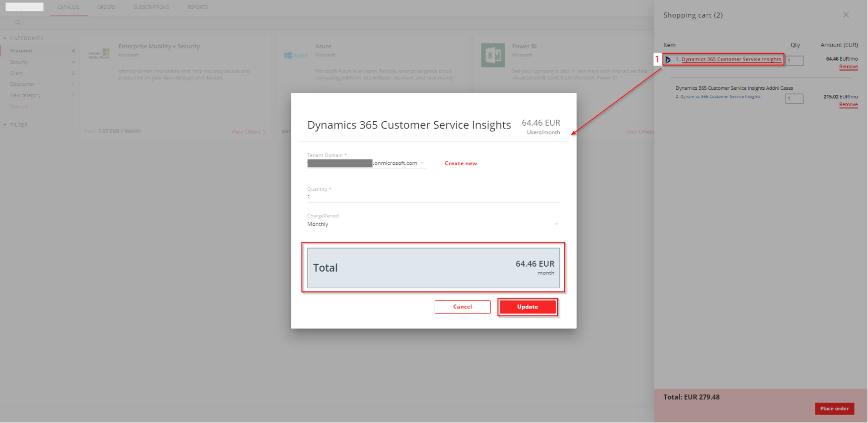This screenshot has height=423, width=868.
Task: Switch to the Orders tab
Action: pos(106,7)
